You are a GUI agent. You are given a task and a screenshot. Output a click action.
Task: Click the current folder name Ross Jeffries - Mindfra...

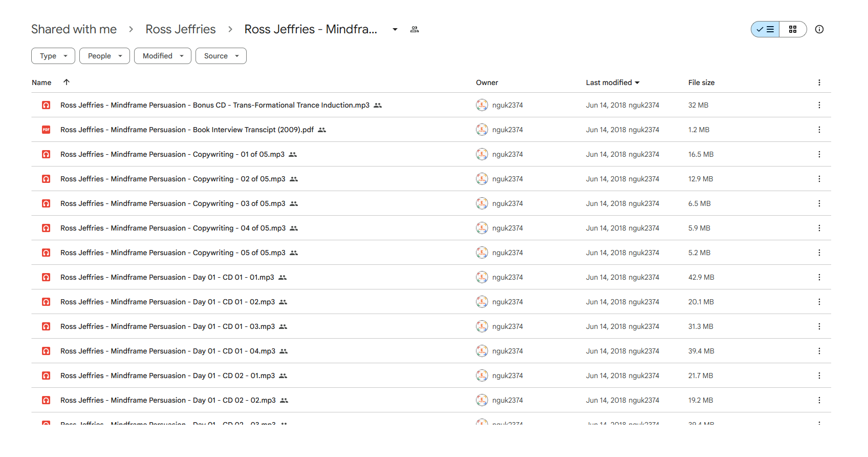pos(311,29)
